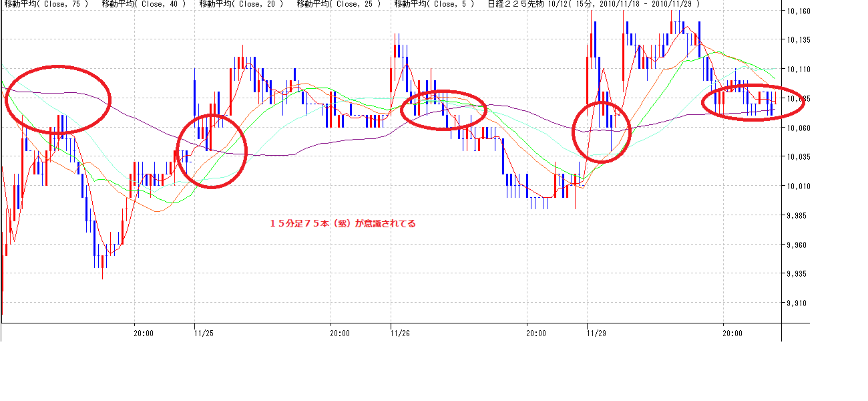Click the 10,110 price axis label

799,70
